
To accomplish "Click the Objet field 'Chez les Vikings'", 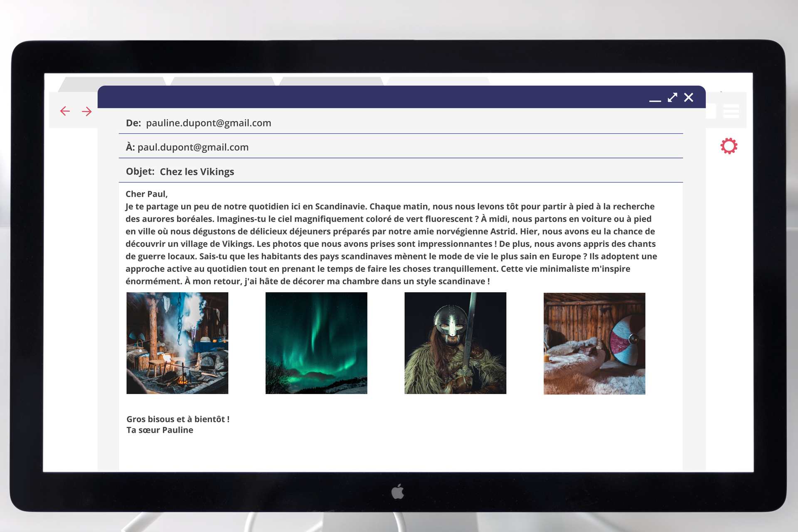I will (x=197, y=172).
